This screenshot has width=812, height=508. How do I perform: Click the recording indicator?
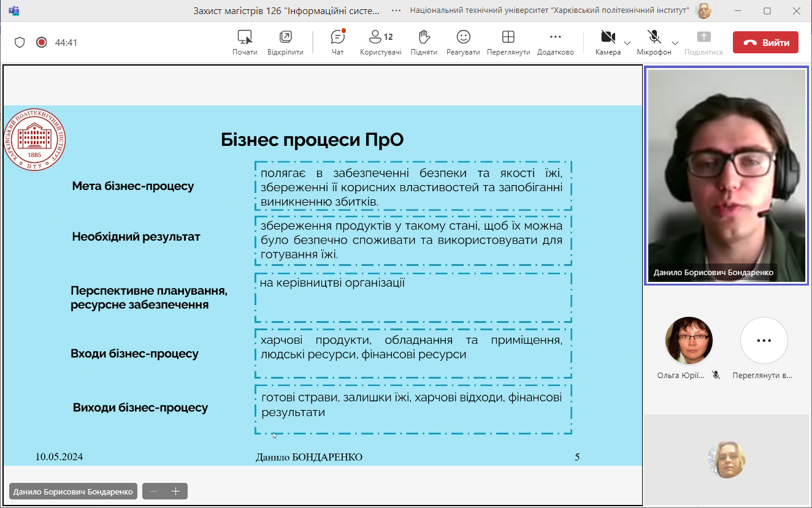pos(41,42)
